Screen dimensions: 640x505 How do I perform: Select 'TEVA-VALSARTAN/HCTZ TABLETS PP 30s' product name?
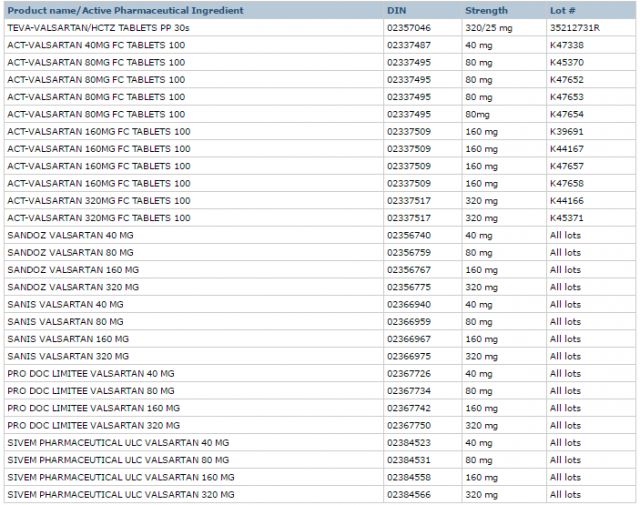98,28
